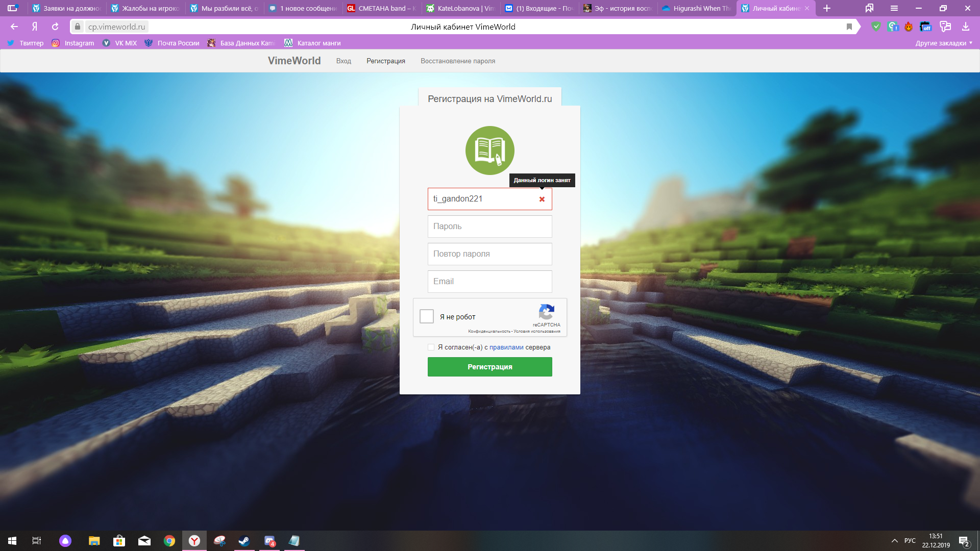Image resolution: width=980 pixels, height=551 pixels.
Task: Open the notification center icon
Action: click(x=964, y=541)
